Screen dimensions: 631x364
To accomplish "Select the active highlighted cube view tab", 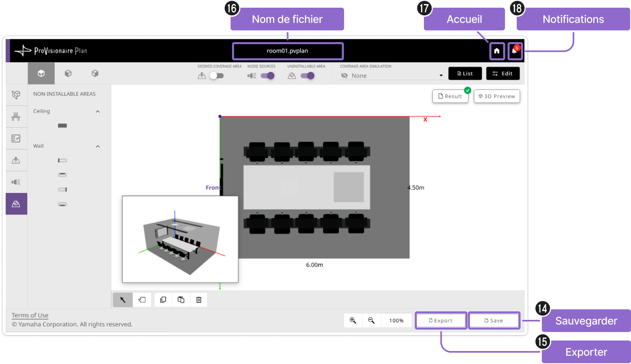I will 41,73.
